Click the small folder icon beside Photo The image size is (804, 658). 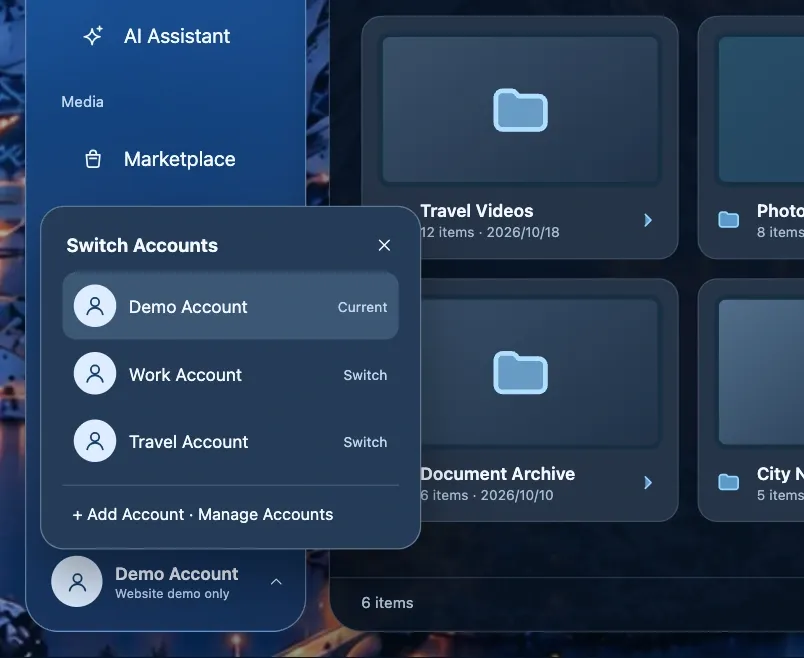coord(729,220)
